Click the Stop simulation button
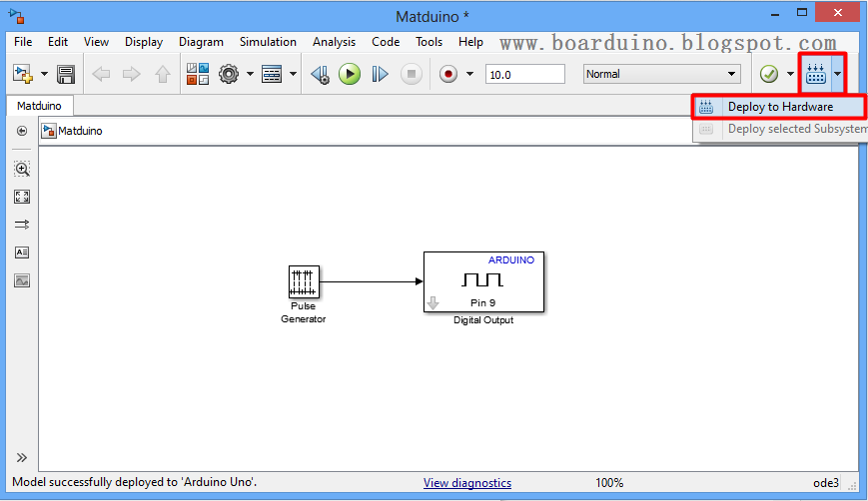The height and width of the screenshot is (501, 868). [x=412, y=74]
